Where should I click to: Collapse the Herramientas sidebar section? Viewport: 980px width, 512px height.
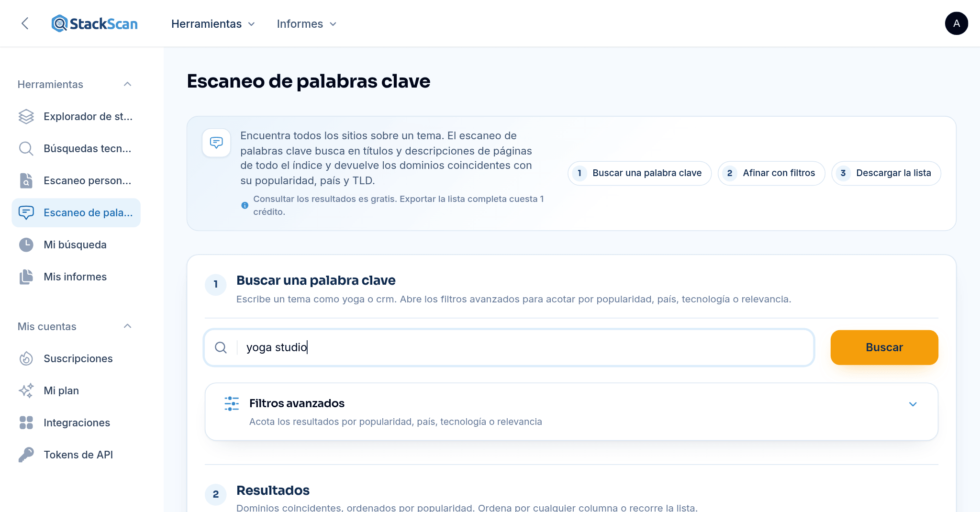127,84
